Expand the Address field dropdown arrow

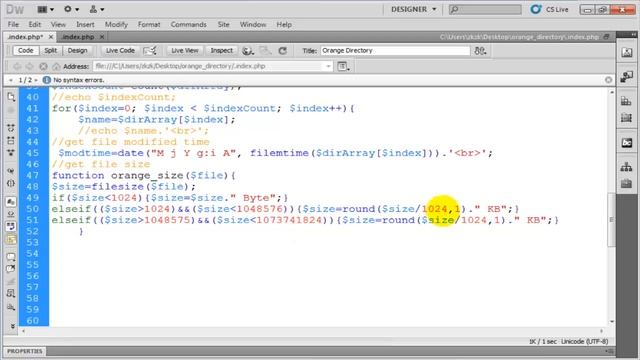328,66
